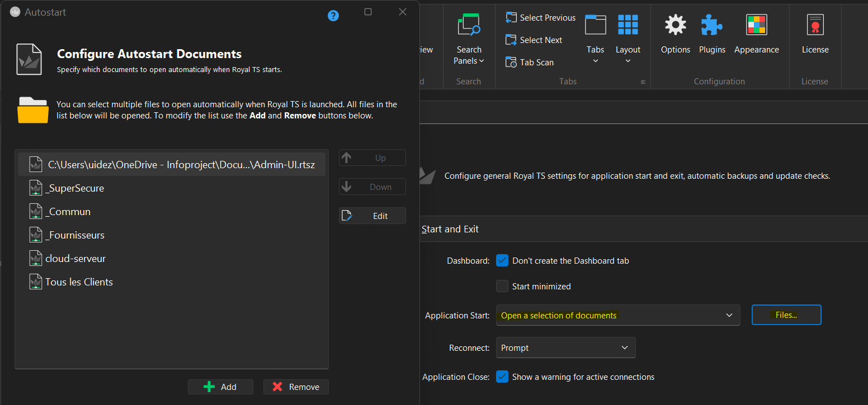Open the Reconnect Prompt dropdown
Screen dimensions: 868x405
565,348
